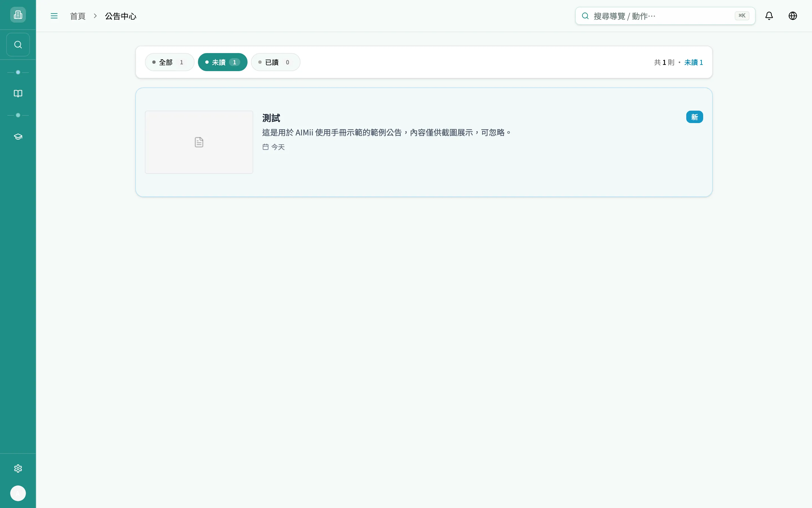Select the 全部 filter tab
The height and width of the screenshot is (508, 812).
(169, 62)
